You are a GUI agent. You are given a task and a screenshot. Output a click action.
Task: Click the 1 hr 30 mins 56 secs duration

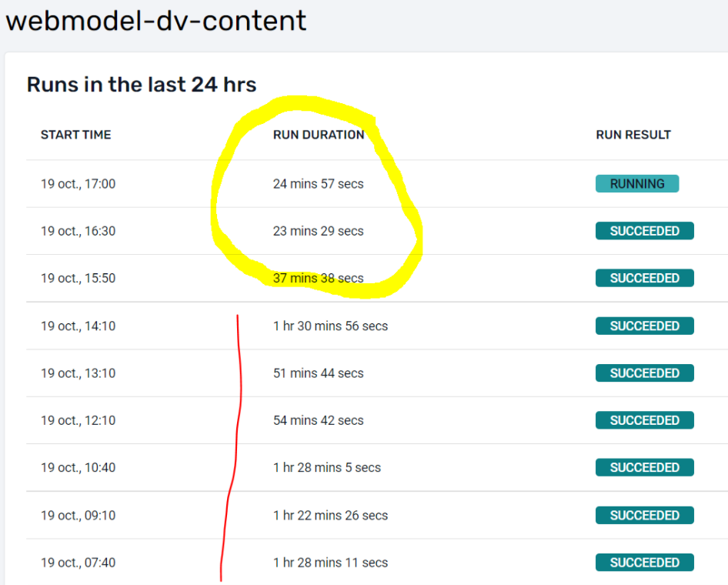tap(331, 326)
